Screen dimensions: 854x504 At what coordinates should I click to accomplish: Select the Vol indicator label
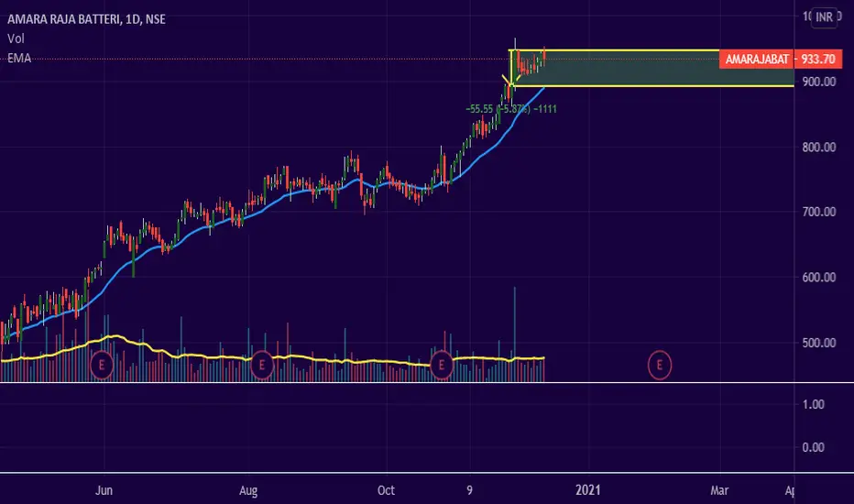pyautogui.click(x=16, y=38)
